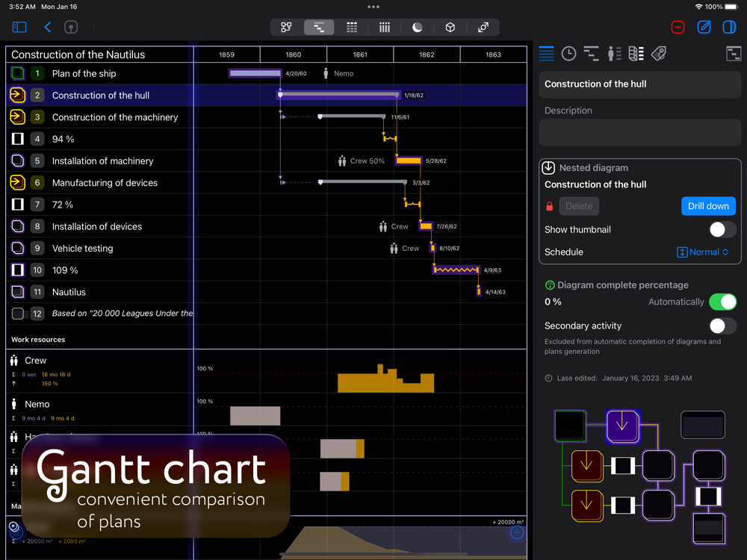Select the Gantt chart view icon
Image resolution: width=747 pixels, height=560 pixels.
(x=319, y=27)
